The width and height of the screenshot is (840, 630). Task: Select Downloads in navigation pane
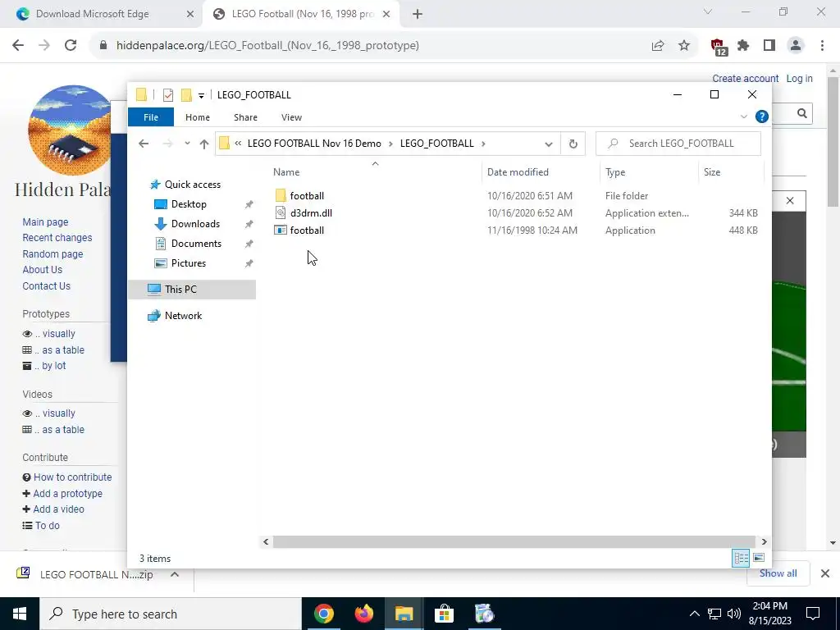(195, 224)
